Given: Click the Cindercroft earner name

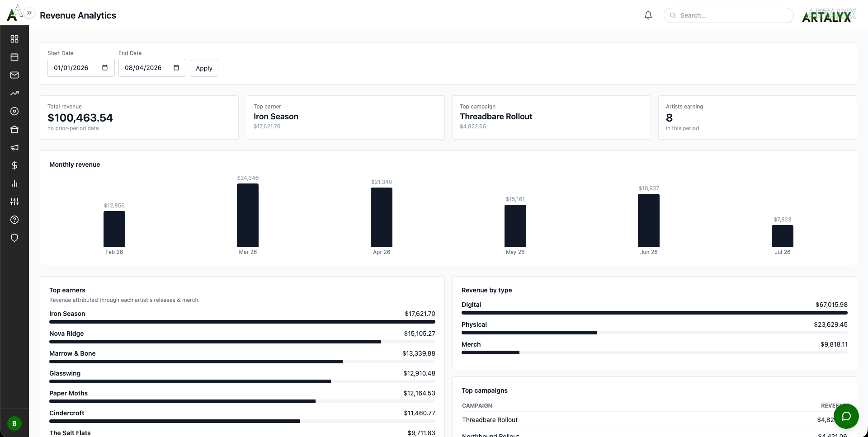Looking at the screenshot, I should coord(66,413).
